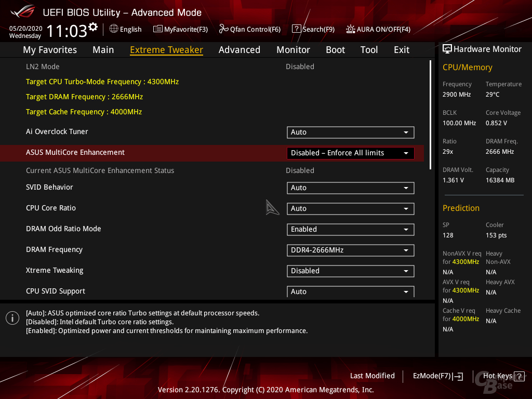Switch to EzMode(F7)

(x=437, y=376)
